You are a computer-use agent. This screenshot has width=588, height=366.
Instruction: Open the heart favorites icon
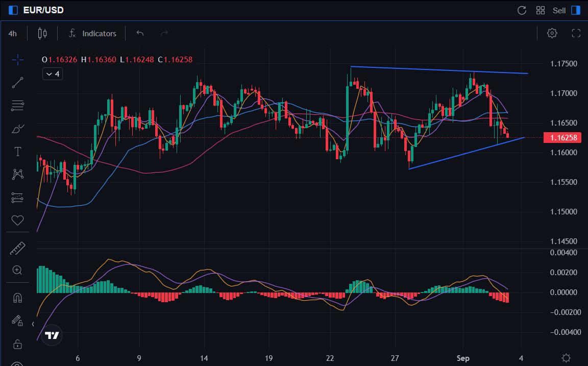coord(18,220)
